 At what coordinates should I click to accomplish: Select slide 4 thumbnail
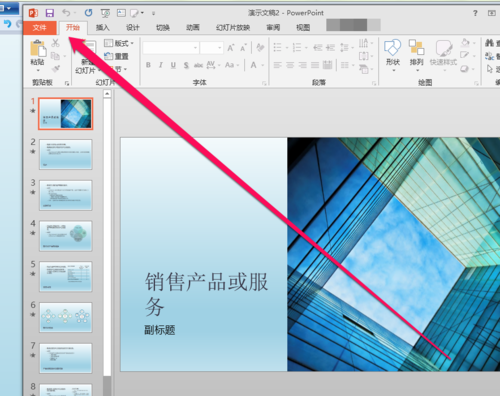tap(66, 236)
